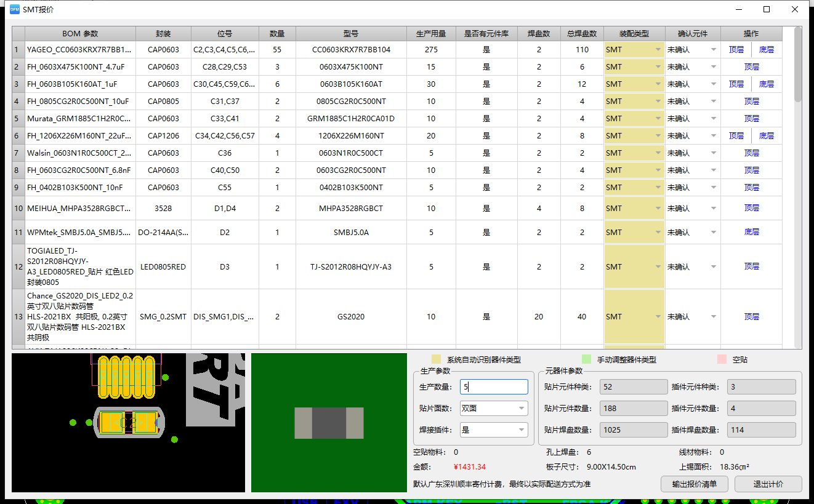Click the 输出报价清单 button
The height and width of the screenshot is (504, 814).
(695, 484)
